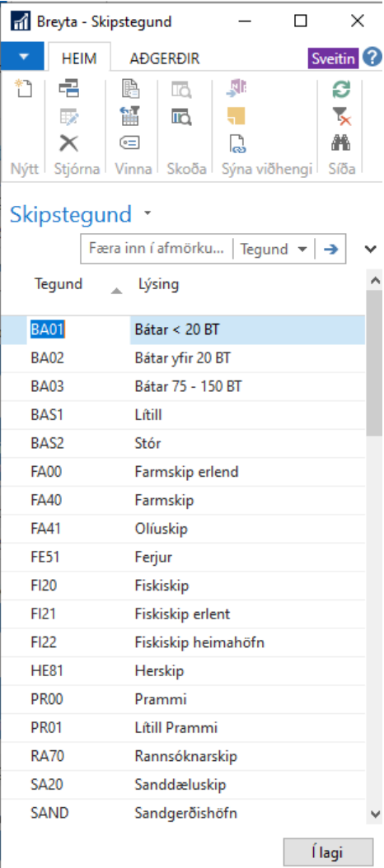Switch to the AÐGERÐIR tab
384x868 pixels.
(x=165, y=58)
